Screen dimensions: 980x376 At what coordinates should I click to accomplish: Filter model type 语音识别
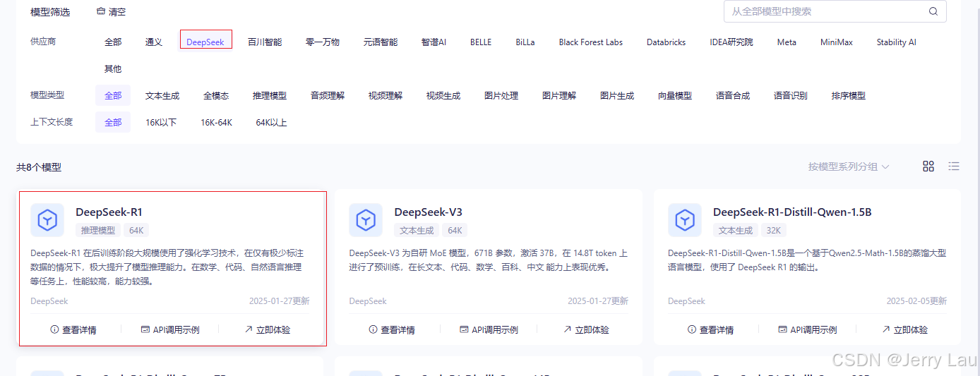791,95
